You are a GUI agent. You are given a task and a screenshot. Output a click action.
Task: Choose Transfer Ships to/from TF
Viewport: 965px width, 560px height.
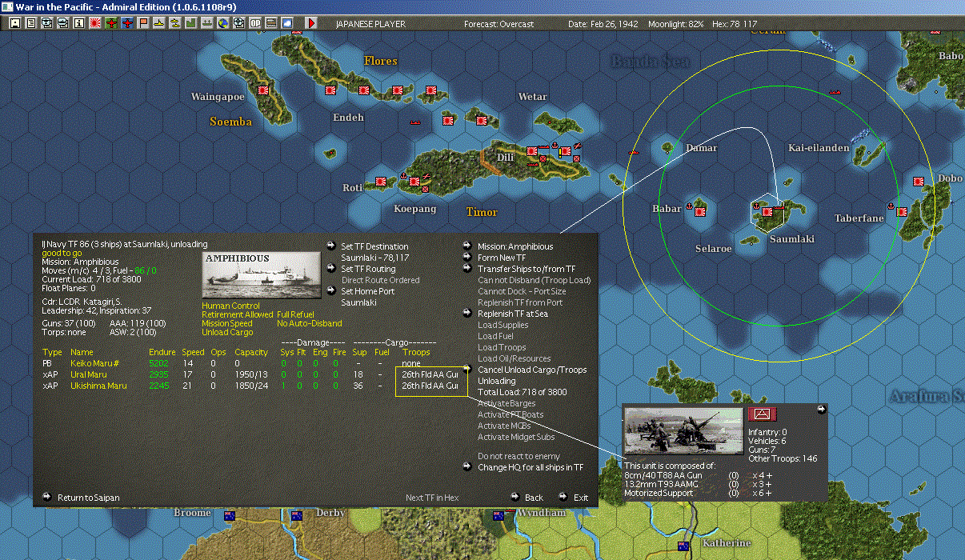pos(527,269)
